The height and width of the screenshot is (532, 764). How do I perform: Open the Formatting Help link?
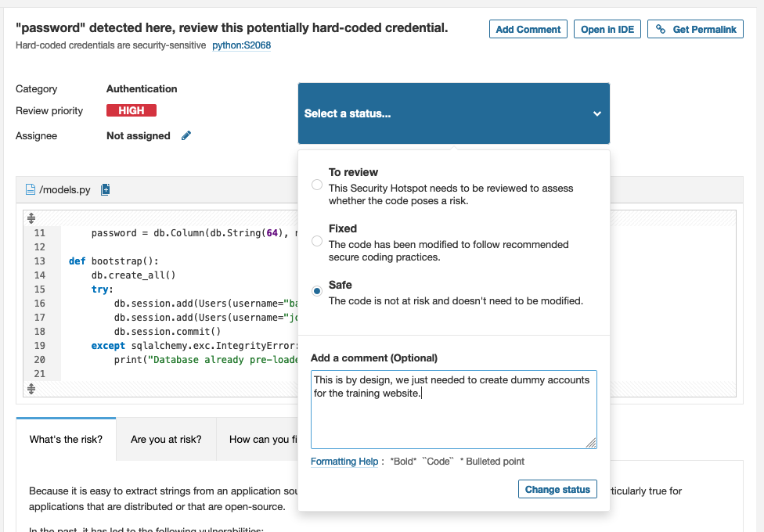tap(344, 462)
